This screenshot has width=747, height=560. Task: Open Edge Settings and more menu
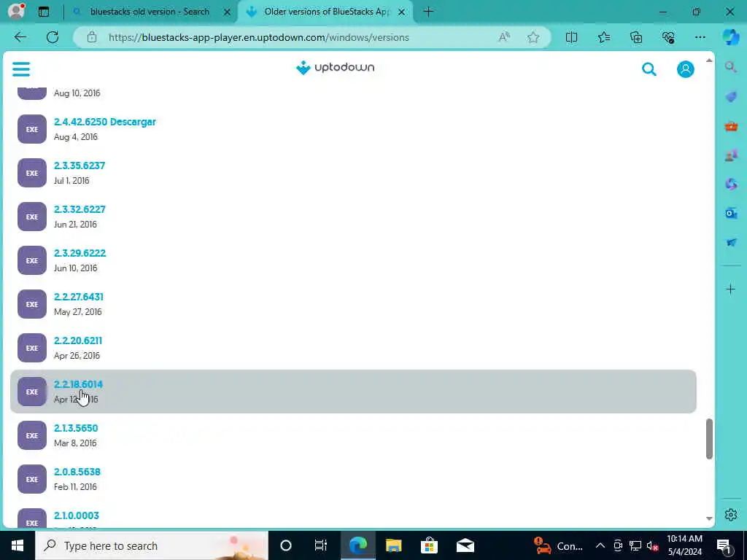(700, 37)
